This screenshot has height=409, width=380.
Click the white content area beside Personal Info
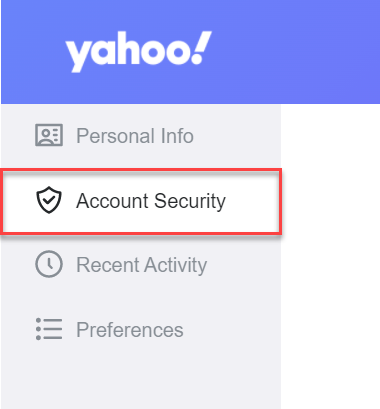coord(330,135)
